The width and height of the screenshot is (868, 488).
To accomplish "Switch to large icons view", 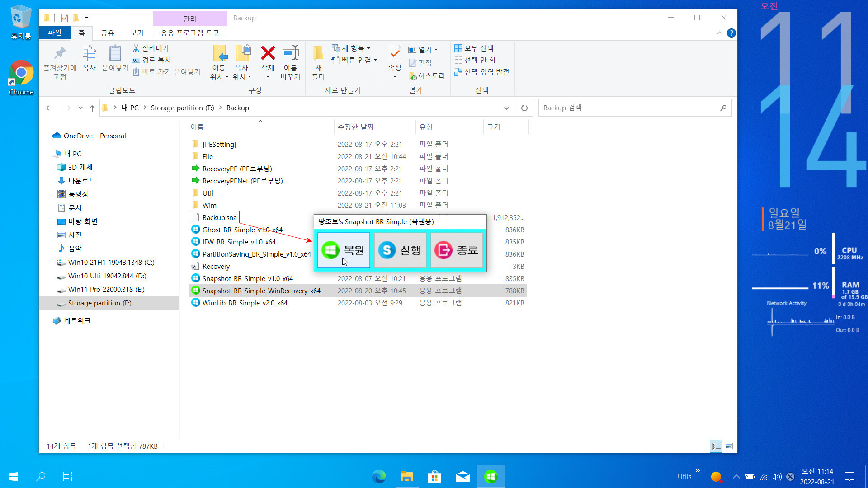I will coord(729,446).
